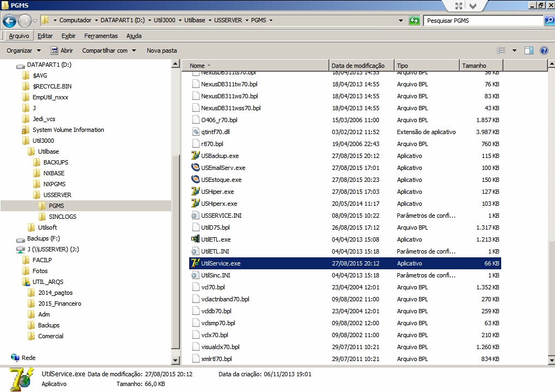Screen dimensions: 555x392
Task: Click the Back navigation arrow
Action: (10, 21)
